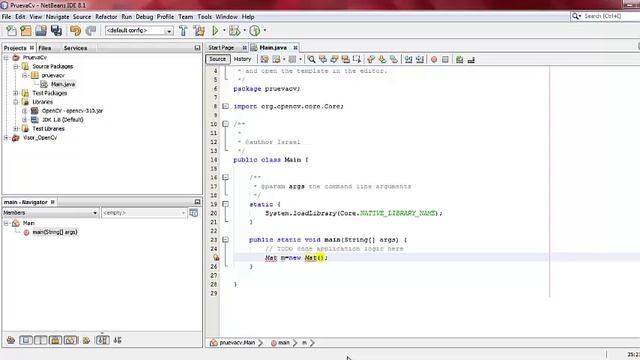Fold the import block at line 8
Image resolution: width=640 pixels, height=360 pixels.
[x=225, y=106]
